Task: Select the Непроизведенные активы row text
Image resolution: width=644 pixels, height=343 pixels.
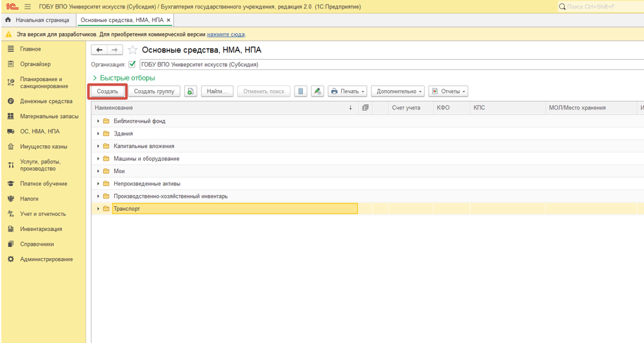Action: [147, 183]
